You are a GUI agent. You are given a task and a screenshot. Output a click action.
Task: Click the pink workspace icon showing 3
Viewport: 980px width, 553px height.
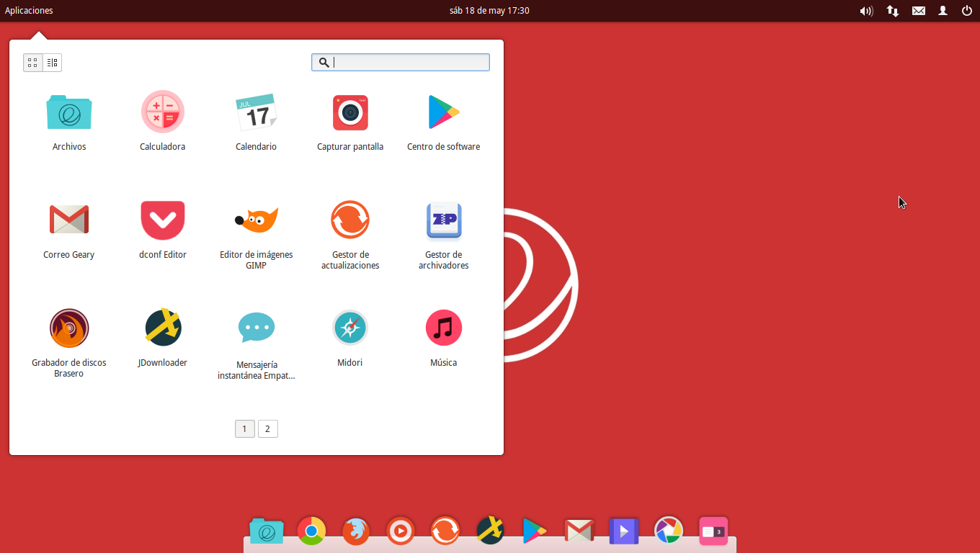point(713,531)
